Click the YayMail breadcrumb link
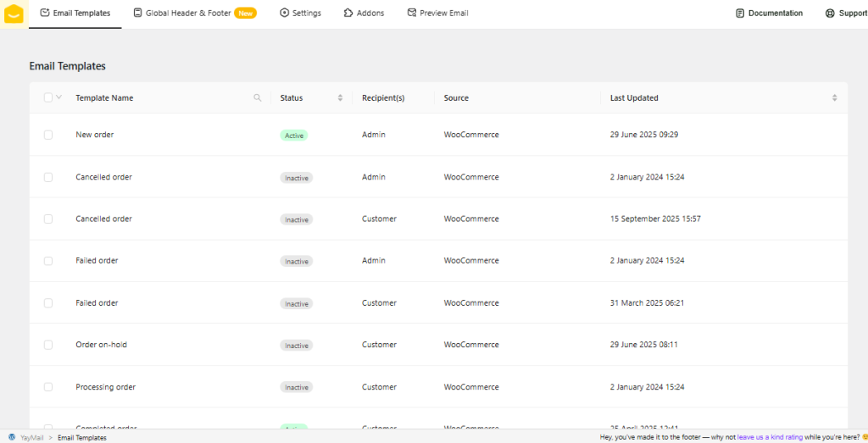This screenshot has width=868, height=443. (x=31, y=437)
